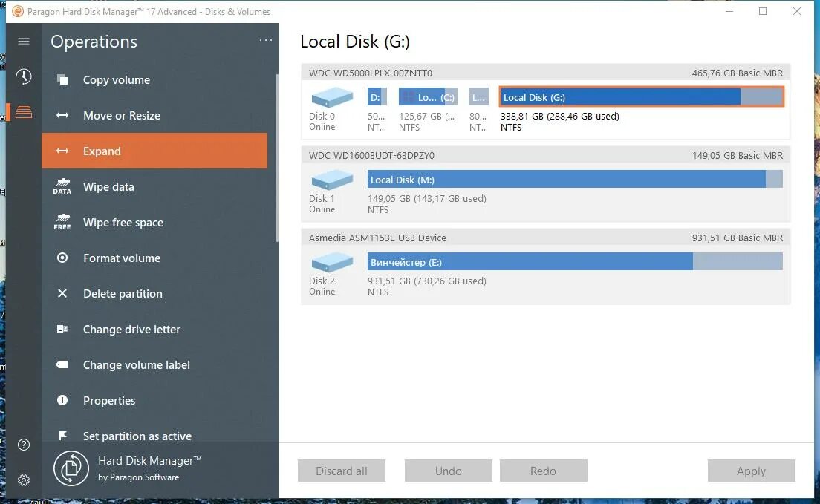Select the Винчейстер (E:) volume bar
This screenshot has width=820, height=504.
[575, 261]
